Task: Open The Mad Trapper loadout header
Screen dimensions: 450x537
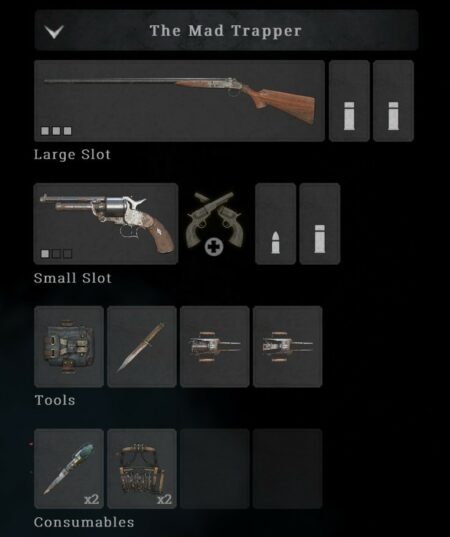Action: (226, 30)
